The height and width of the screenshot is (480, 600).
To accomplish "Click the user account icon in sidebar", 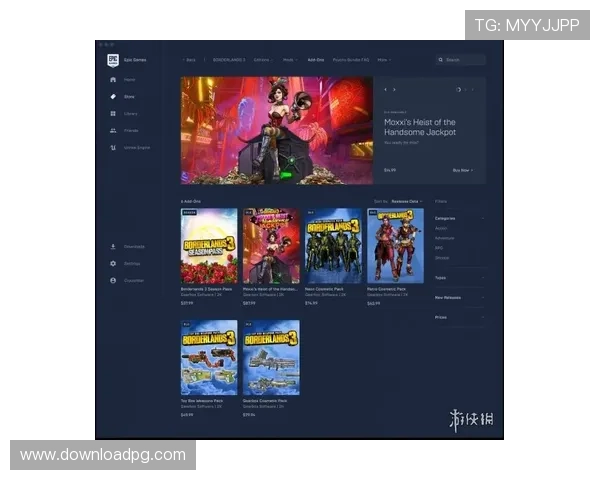I will (113, 281).
